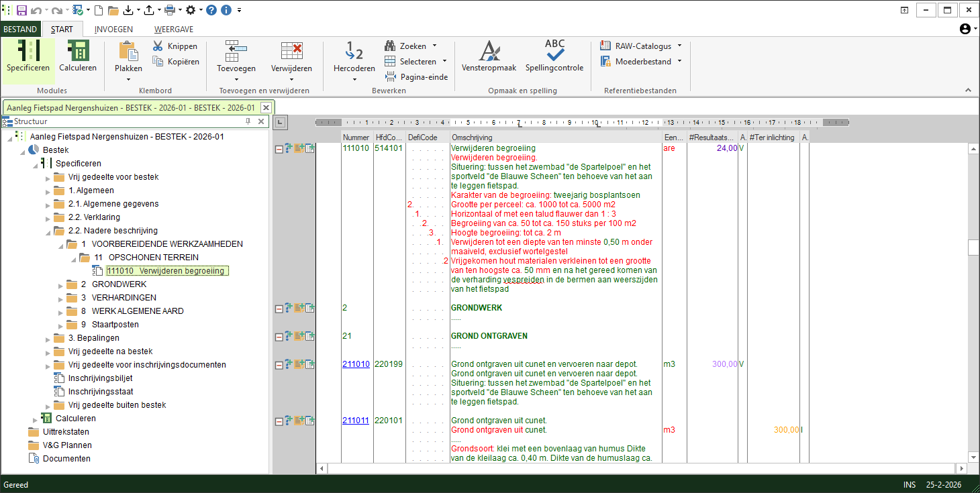The image size is (980, 493).
Task: Open the 211010 number link
Action: 356,364
